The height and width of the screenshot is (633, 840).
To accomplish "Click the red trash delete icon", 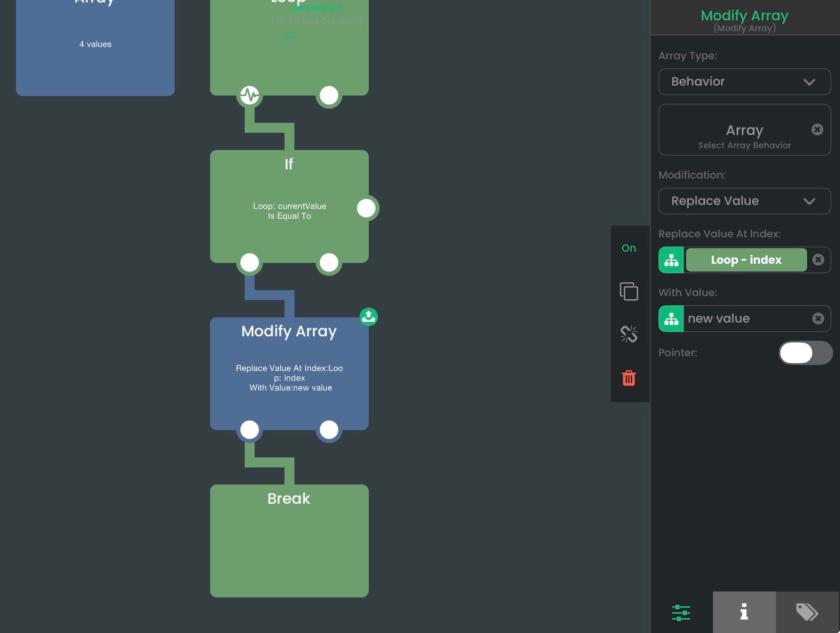I will click(629, 378).
